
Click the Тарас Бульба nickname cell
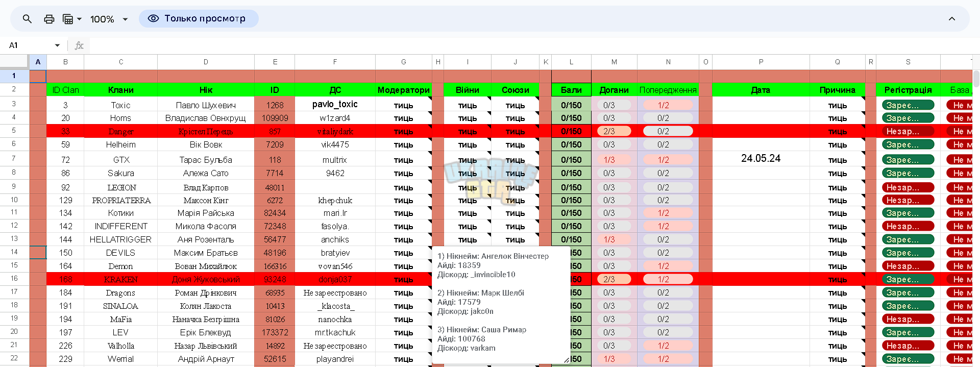point(206,160)
